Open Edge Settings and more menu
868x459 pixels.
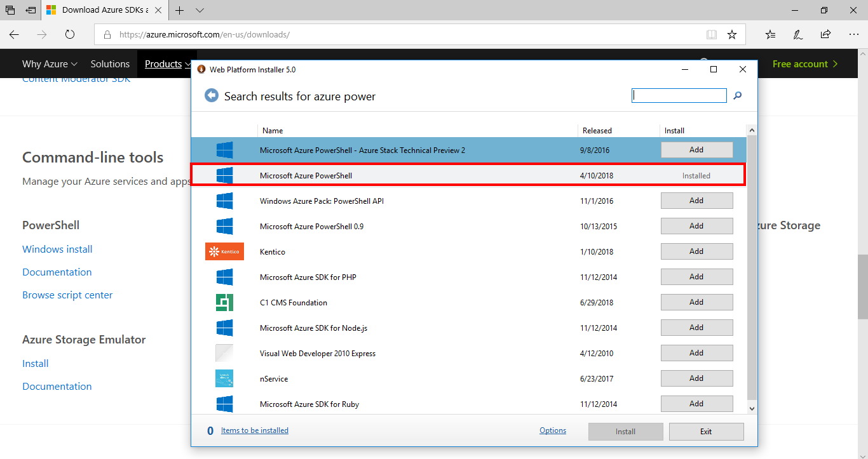pos(853,34)
